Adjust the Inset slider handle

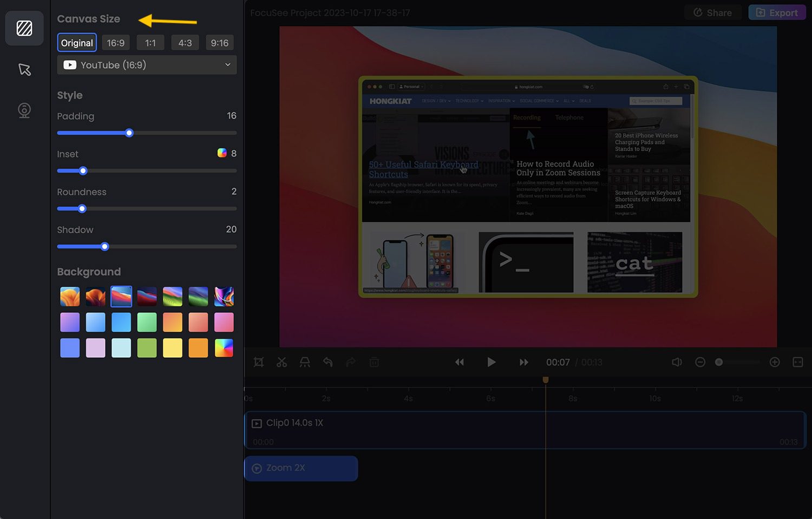pyautogui.click(x=83, y=171)
